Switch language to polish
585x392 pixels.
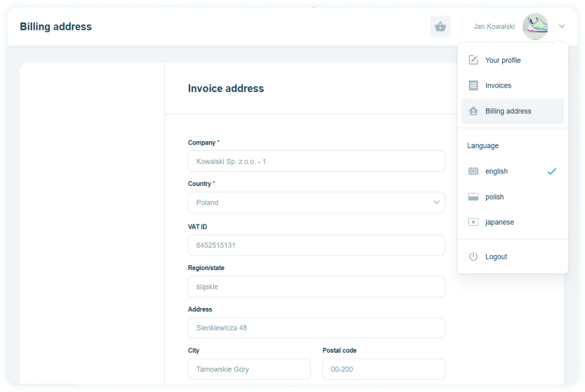[x=512, y=197]
